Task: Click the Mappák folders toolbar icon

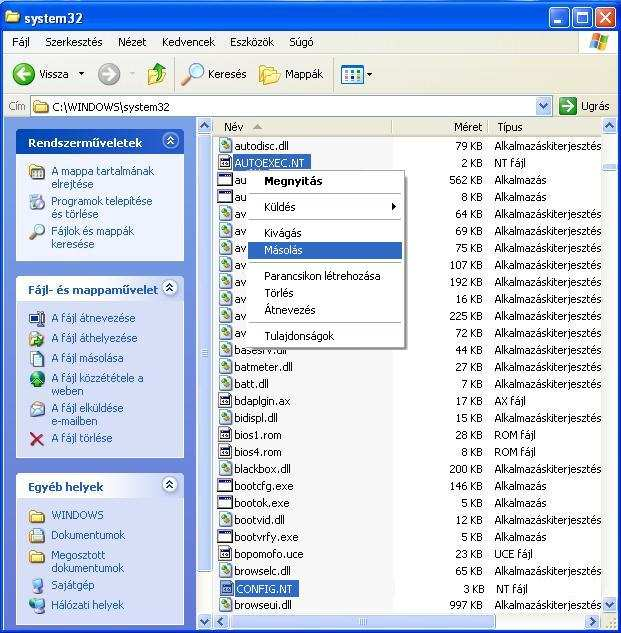Action: 269,75
